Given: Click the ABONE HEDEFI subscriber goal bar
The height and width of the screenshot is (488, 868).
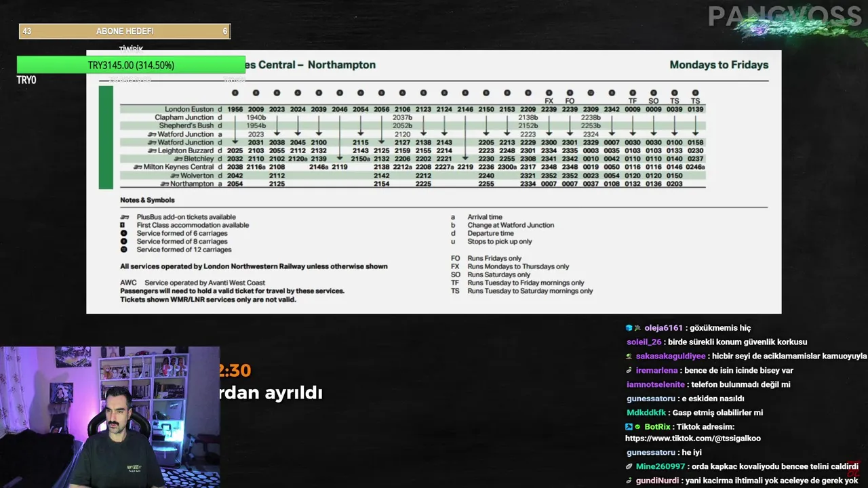Looking at the screenshot, I should [125, 31].
